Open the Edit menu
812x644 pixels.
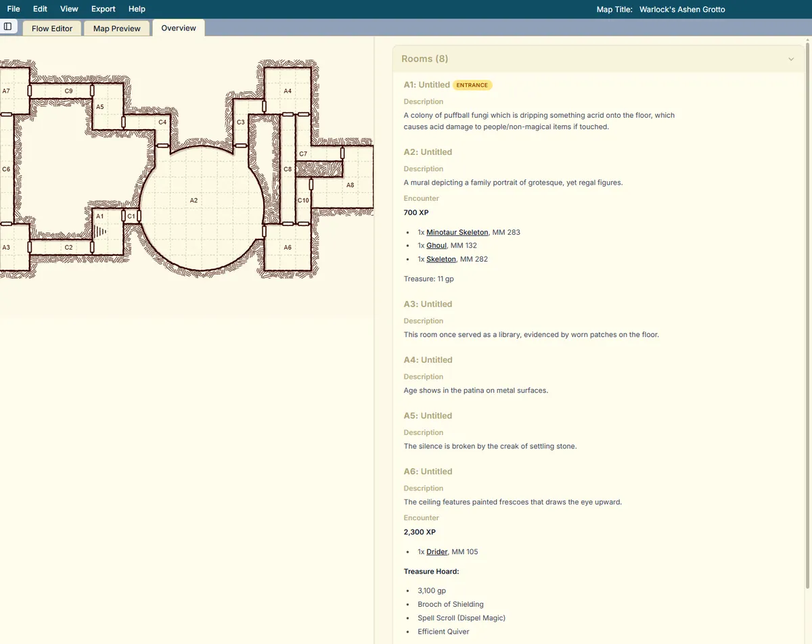click(40, 9)
